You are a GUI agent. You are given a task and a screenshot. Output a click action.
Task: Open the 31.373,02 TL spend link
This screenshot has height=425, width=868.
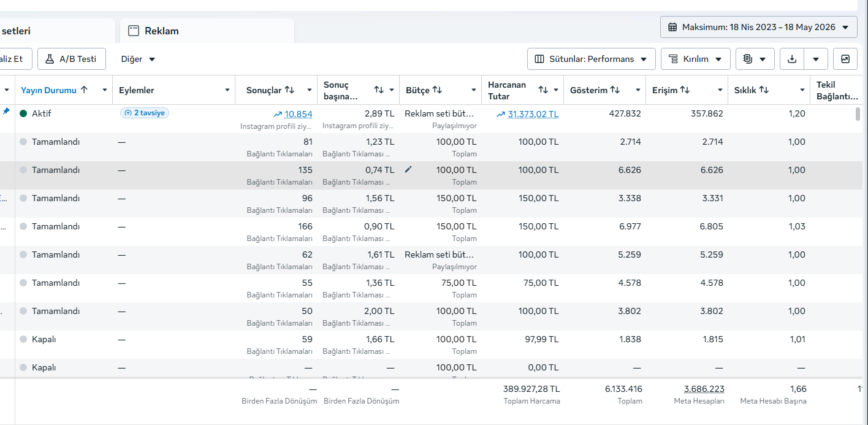click(533, 114)
